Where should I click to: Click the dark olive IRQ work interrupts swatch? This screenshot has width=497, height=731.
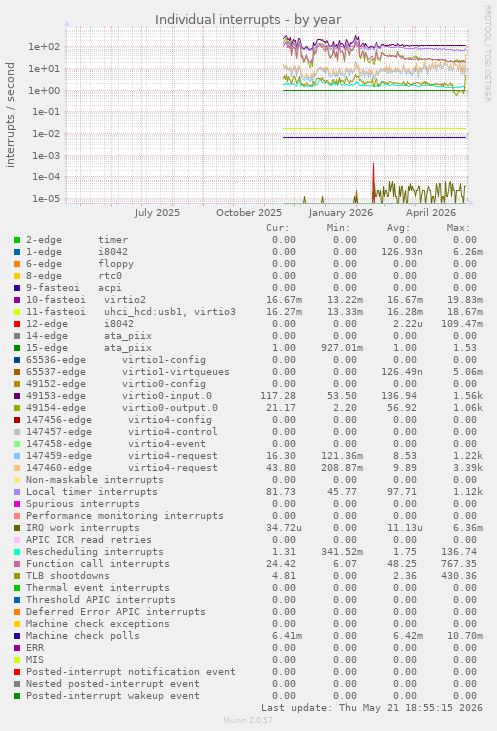[x=17, y=528]
